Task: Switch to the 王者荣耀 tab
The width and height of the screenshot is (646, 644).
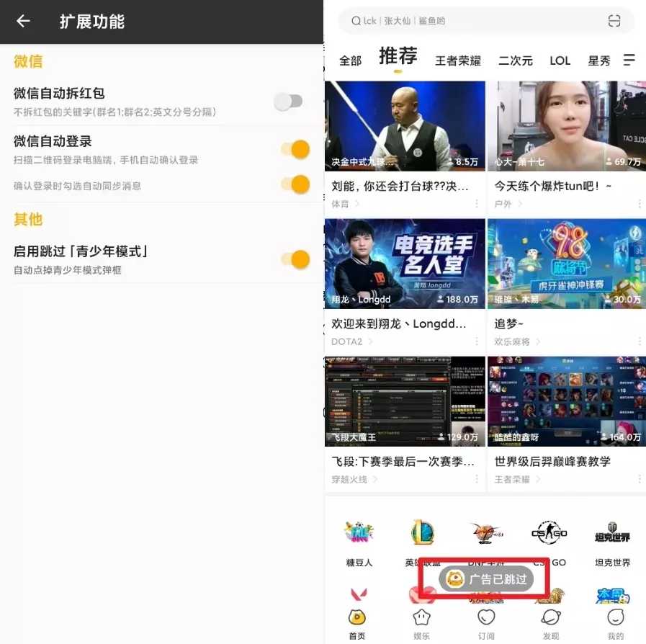Action: click(x=458, y=61)
